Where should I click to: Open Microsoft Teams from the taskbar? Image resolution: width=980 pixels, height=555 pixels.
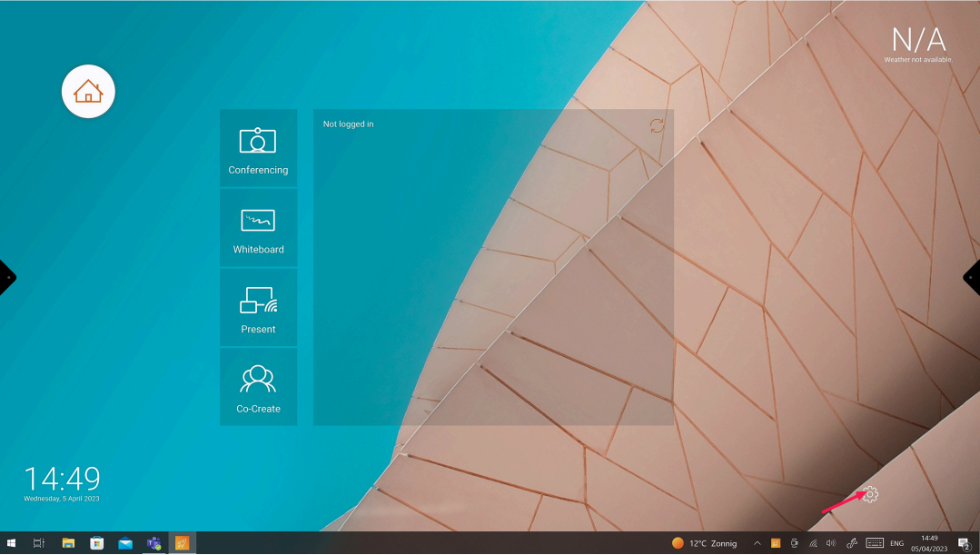(x=153, y=543)
